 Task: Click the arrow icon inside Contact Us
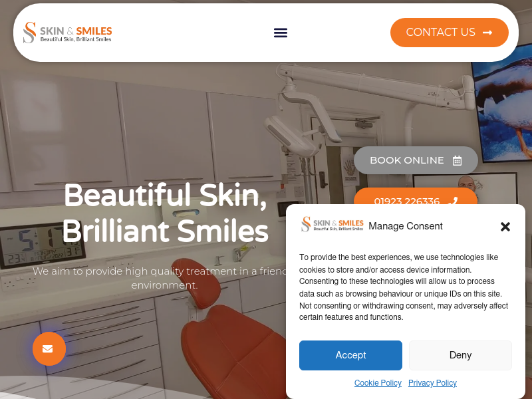(x=487, y=33)
